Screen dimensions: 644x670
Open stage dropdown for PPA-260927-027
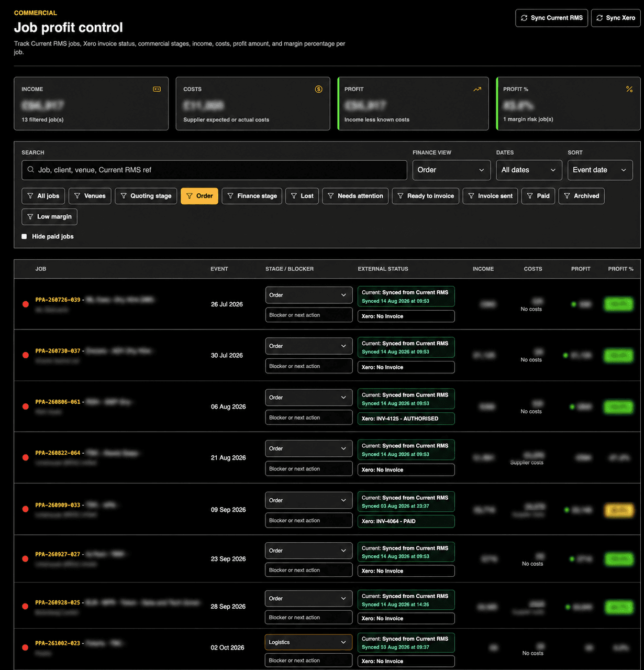point(309,551)
